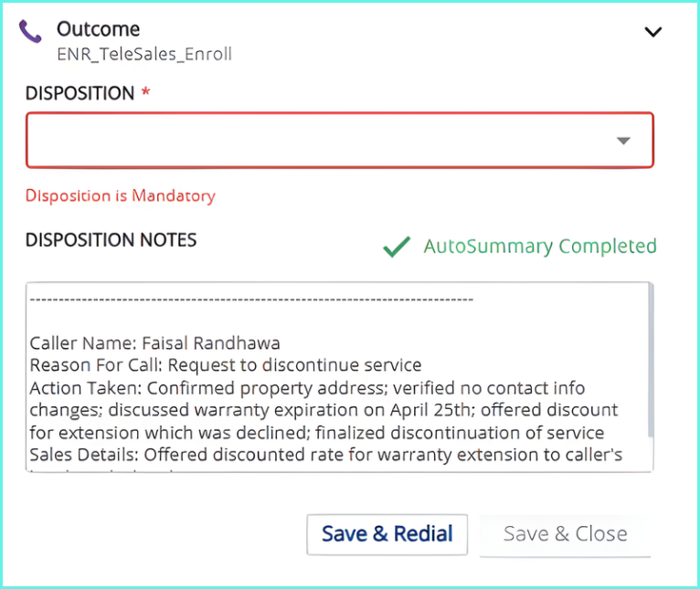
Task: Click the Save & Close button
Action: click(x=565, y=534)
